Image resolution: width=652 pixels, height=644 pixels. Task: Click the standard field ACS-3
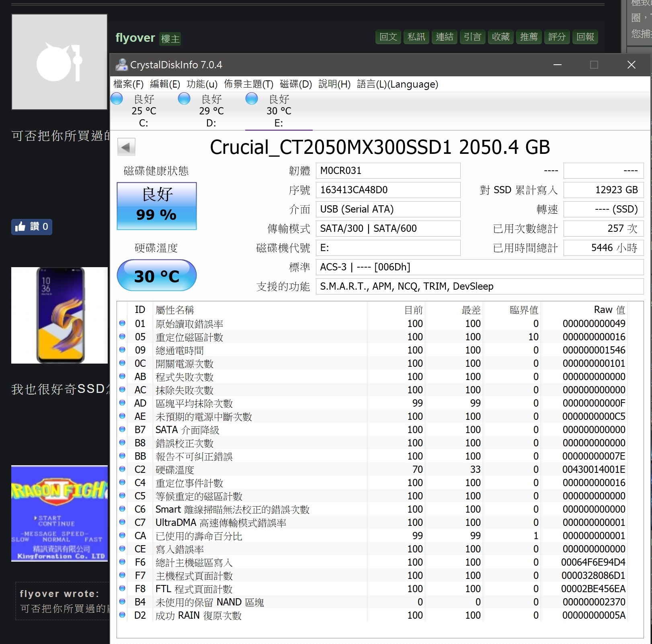[480, 267]
